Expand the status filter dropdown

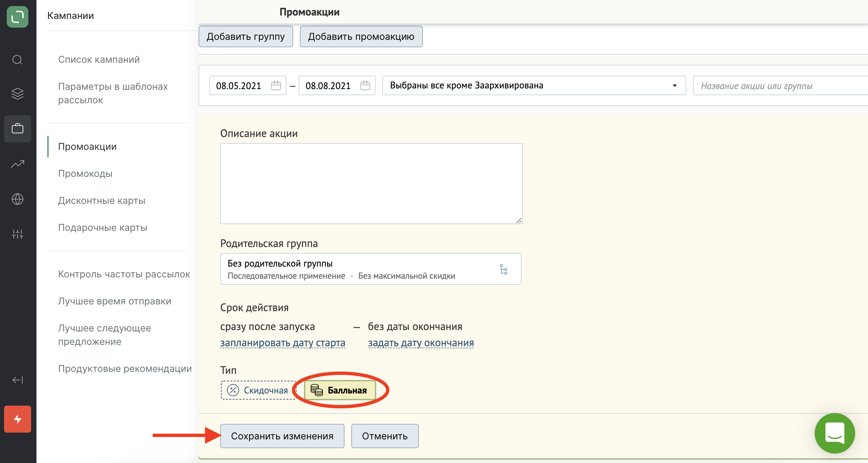(x=534, y=85)
